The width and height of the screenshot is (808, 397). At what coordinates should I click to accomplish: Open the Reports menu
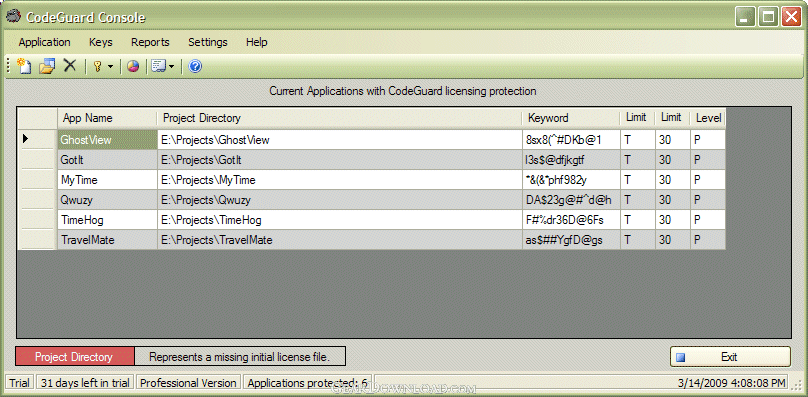coord(150,42)
